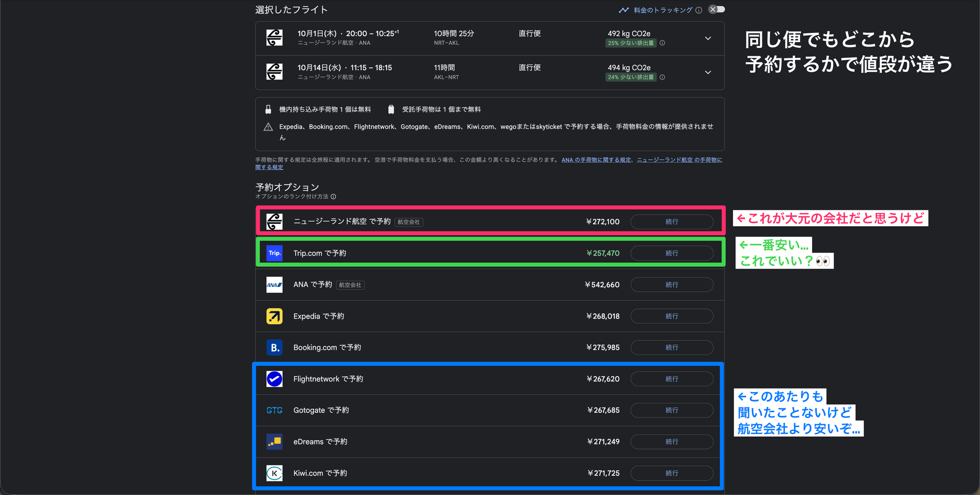Continue booking with Expedia
This screenshot has width=980, height=495.
[x=672, y=316]
